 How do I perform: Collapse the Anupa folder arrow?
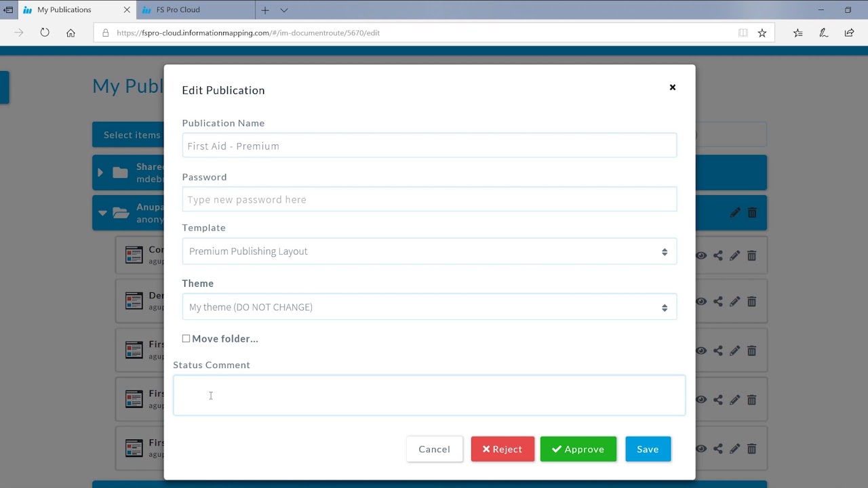[x=102, y=213]
